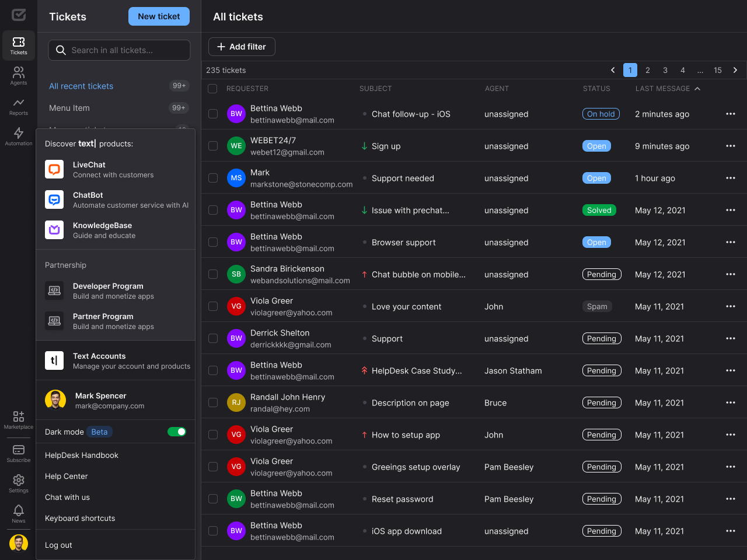The height and width of the screenshot is (560, 747).
Task: Click the Beta badge next to Dark mode
Action: pos(99,432)
